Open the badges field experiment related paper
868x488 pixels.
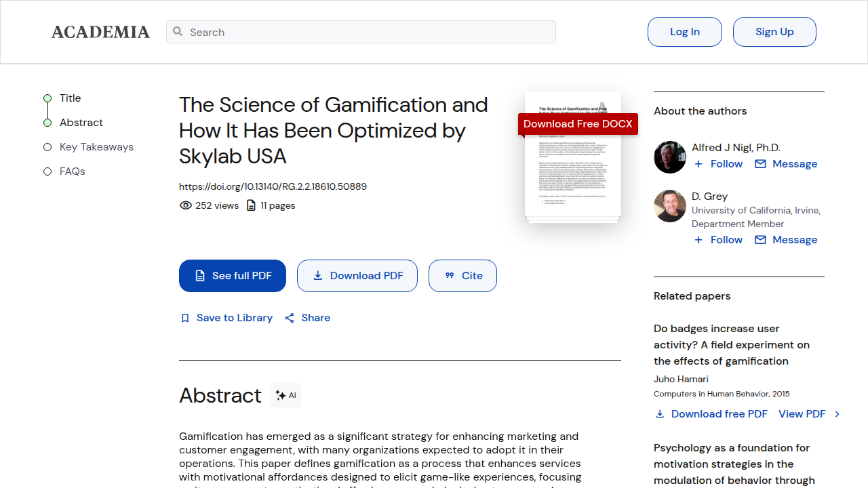coord(732,345)
